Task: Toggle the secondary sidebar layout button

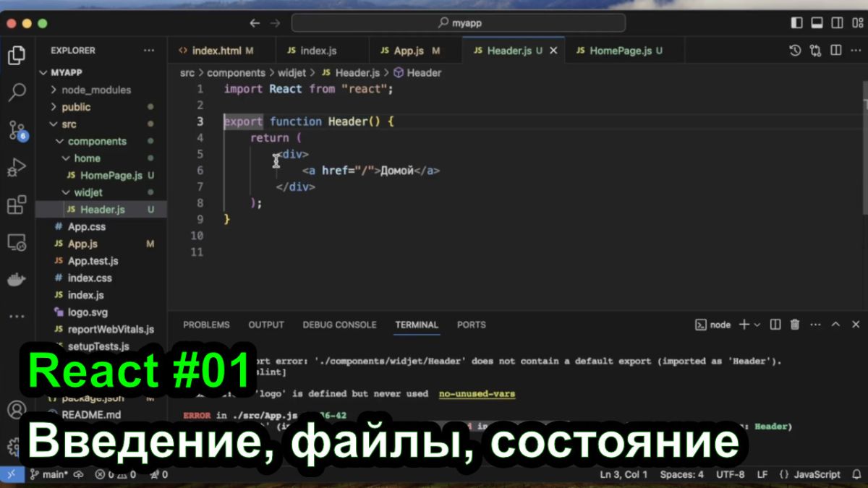Action: (x=836, y=23)
